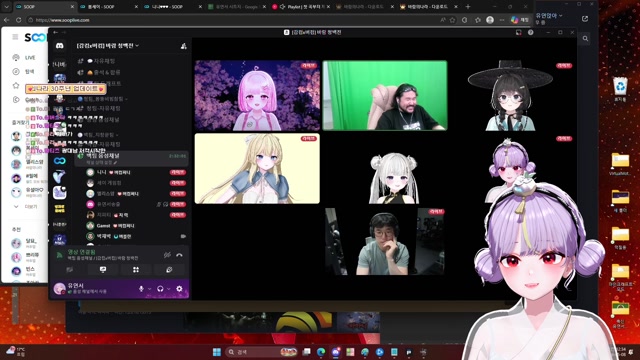The height and width of the screenshot is (360, 640).
Task: Open Discord home via the logo icon
Action: pos(60,46)
